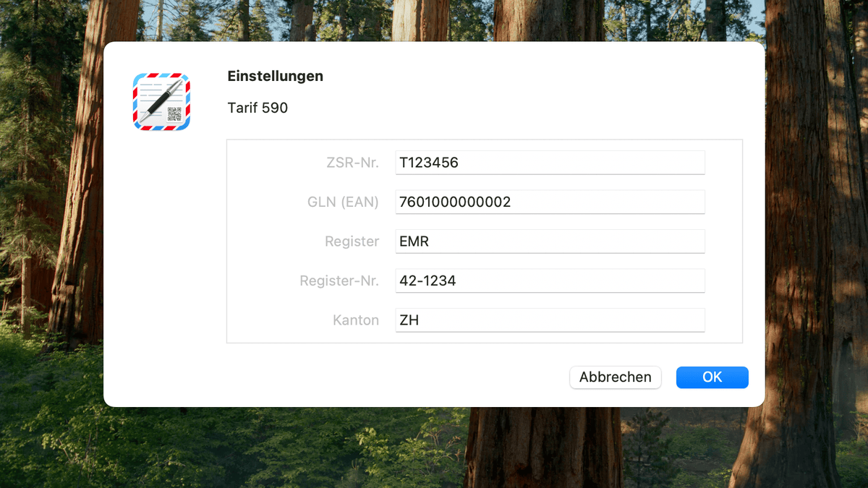The width and height of the screenshot is (868, 488).
Task: Click the Register label
Action: 352,241
